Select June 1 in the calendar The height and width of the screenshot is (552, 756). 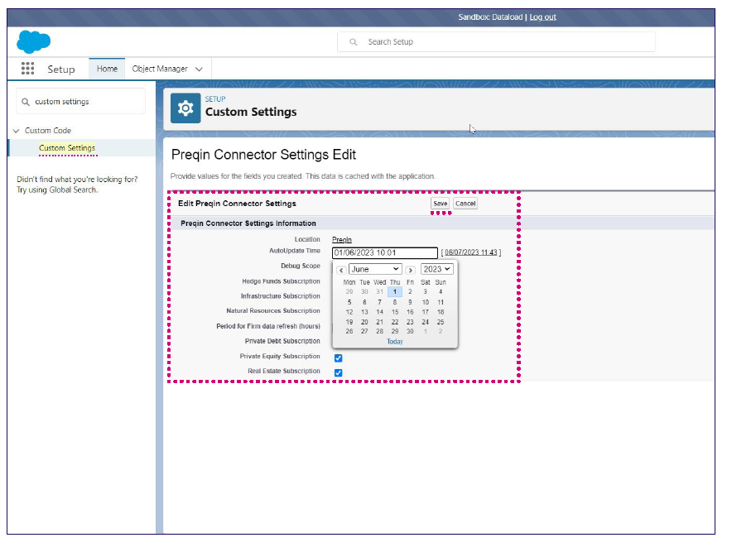395,292
